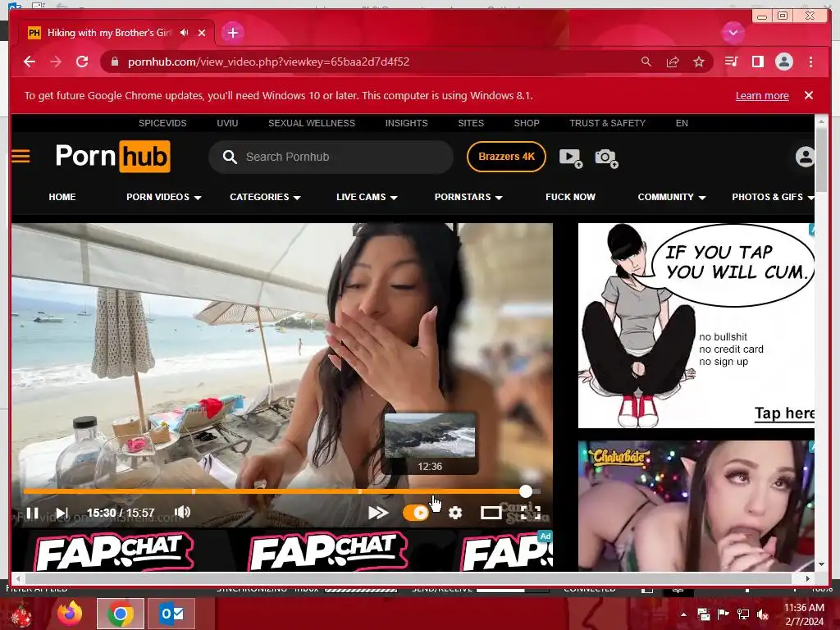Mute the video with the player speaker icon
This screenshot has height=630, width=840.
(182, 512)
